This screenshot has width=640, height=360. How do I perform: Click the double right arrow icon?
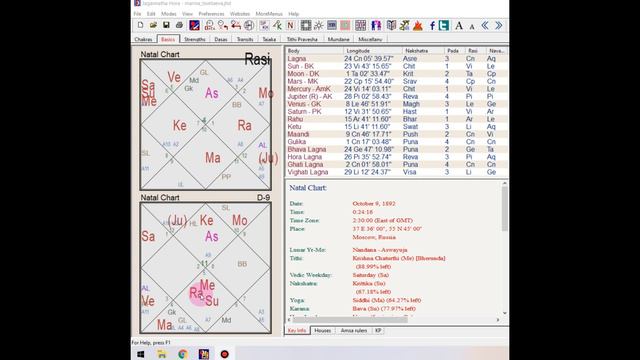coord(498,25)
